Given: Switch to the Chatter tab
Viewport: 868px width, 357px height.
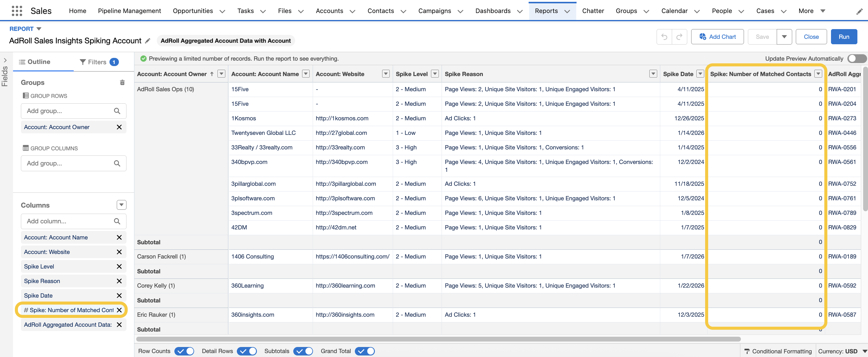Looking at the screenshot, I should [593, 11].
